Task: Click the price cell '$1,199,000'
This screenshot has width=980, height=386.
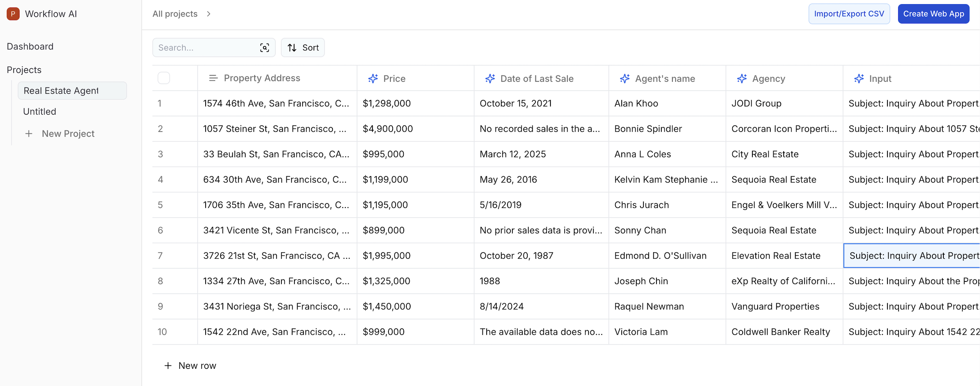Action: (415, 179)
